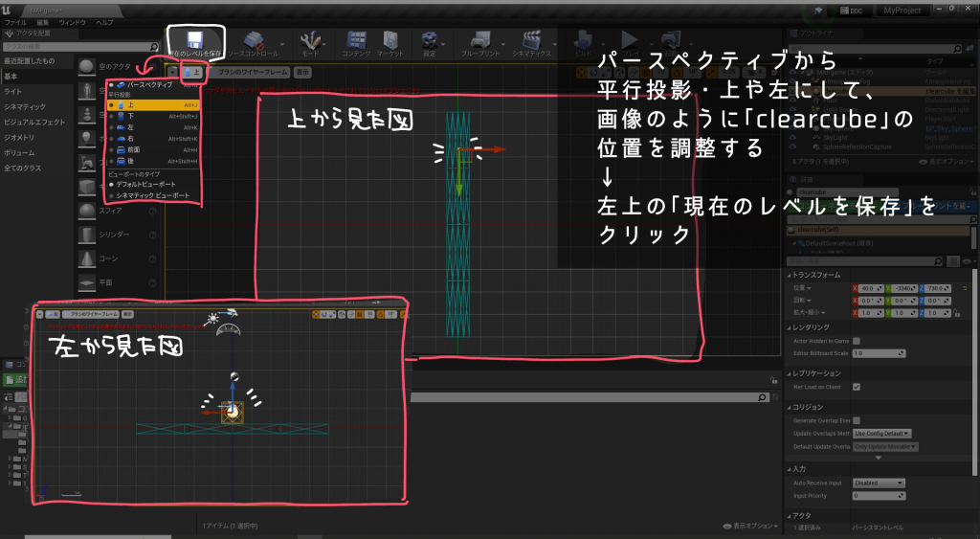The image size is (980, 539).
Task: Click the Play button in toolbar
Action: [629, 39]
